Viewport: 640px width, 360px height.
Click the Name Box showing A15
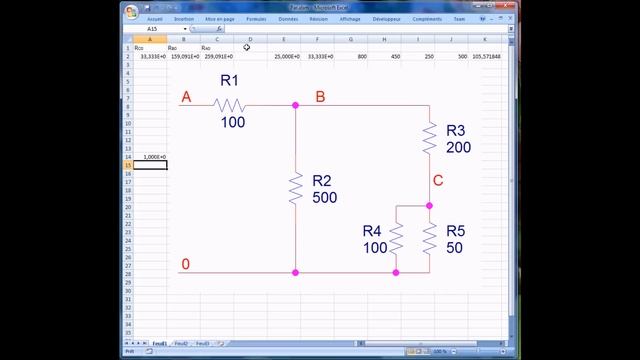coord(153,29)
